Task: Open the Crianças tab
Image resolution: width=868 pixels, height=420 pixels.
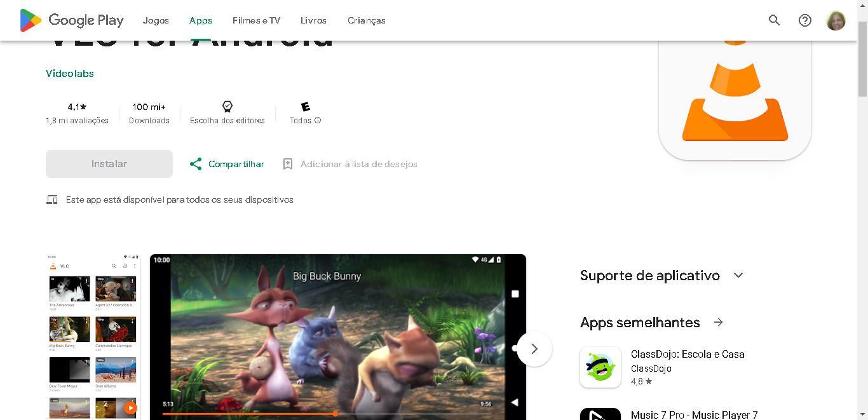Action: [x=366, y=20]
